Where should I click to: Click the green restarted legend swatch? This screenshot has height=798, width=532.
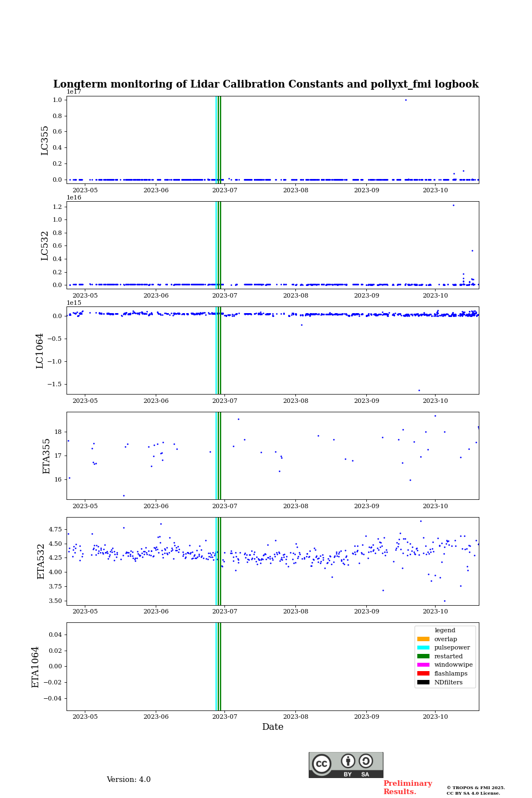click(x=423, y=656)
